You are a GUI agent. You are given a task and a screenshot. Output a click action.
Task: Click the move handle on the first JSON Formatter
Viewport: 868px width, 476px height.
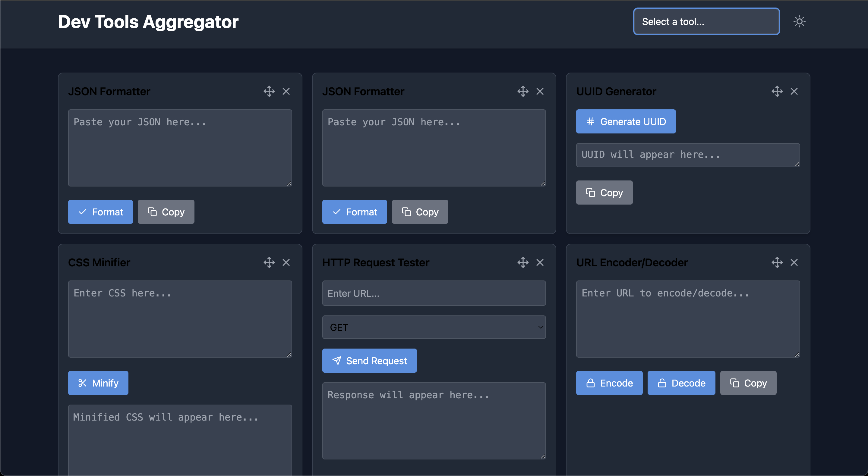[269, 91]
